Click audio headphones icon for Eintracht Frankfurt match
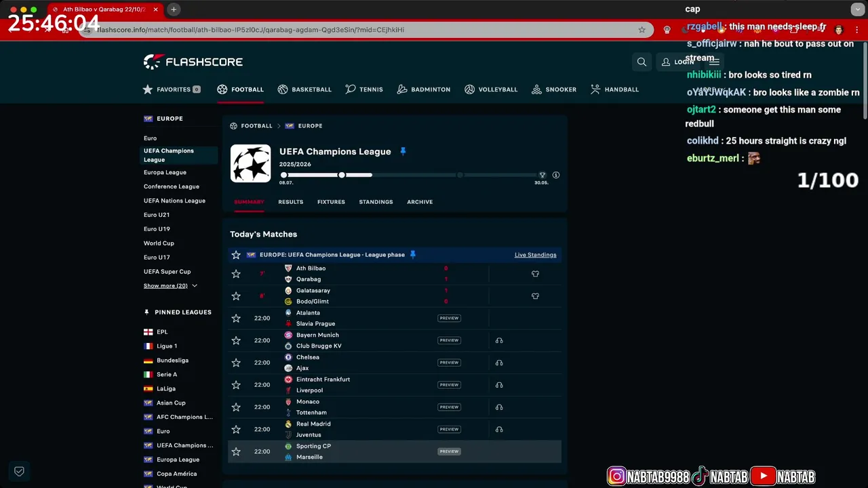This screenshot has height=488, width=868. pos(499,385)
